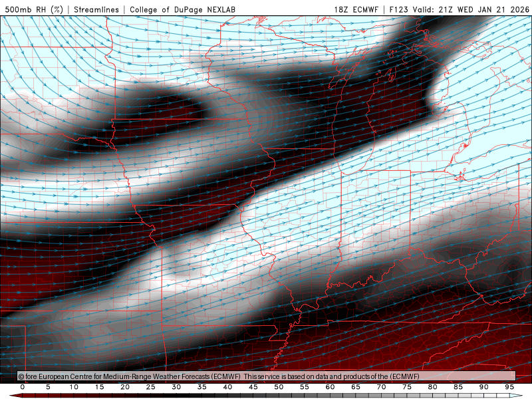Click the "500mb RH (%)" title text
This screenshot has height=399, width=532.
34,9
